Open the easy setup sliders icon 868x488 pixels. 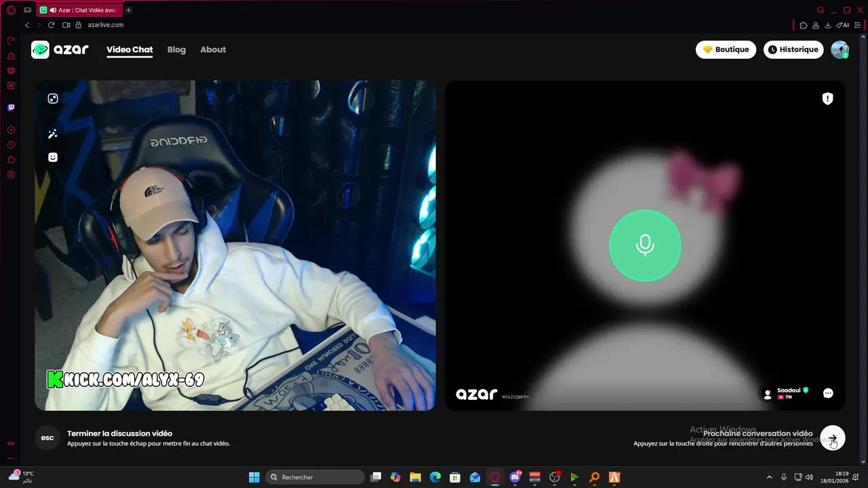[x=859, y=25]
